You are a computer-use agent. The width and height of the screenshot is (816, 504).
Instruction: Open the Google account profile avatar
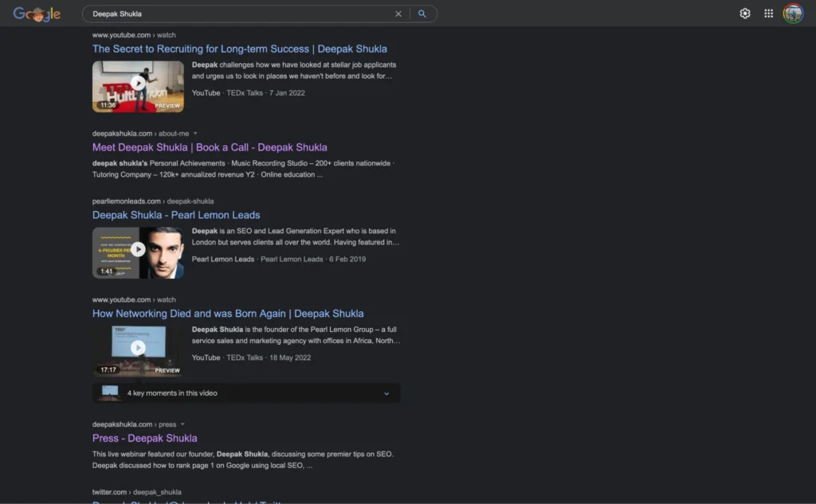pos(793,14)
